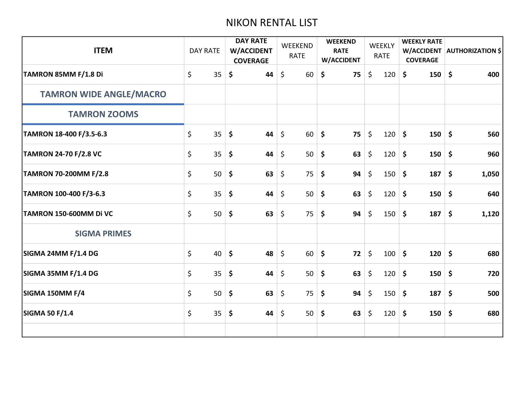Image resolution: width=532 pixels, height=411 pixels.
Task: Select authorization 640 for TAMRON 100-400
Action: (x=493, y=194)
